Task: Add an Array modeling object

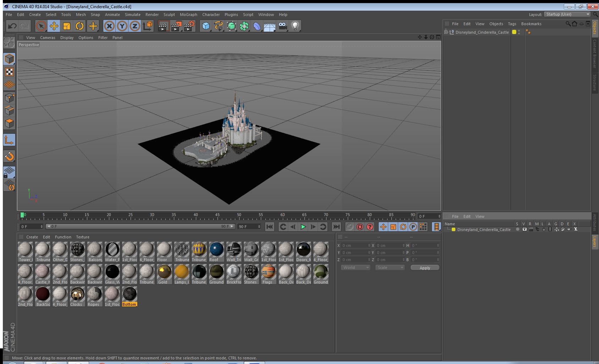Action: click(244, 26)
